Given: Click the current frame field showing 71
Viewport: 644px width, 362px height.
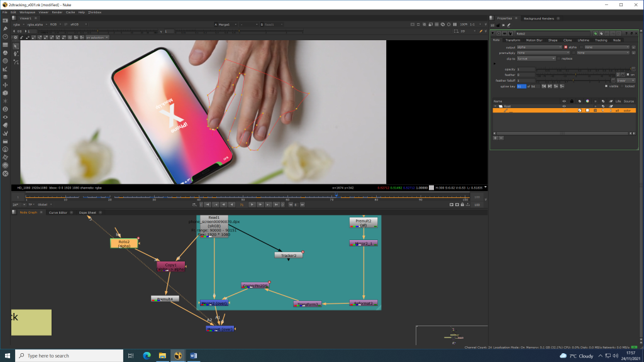Looking at the screenshot, I should pyautogui.click(x=242, y=204).
